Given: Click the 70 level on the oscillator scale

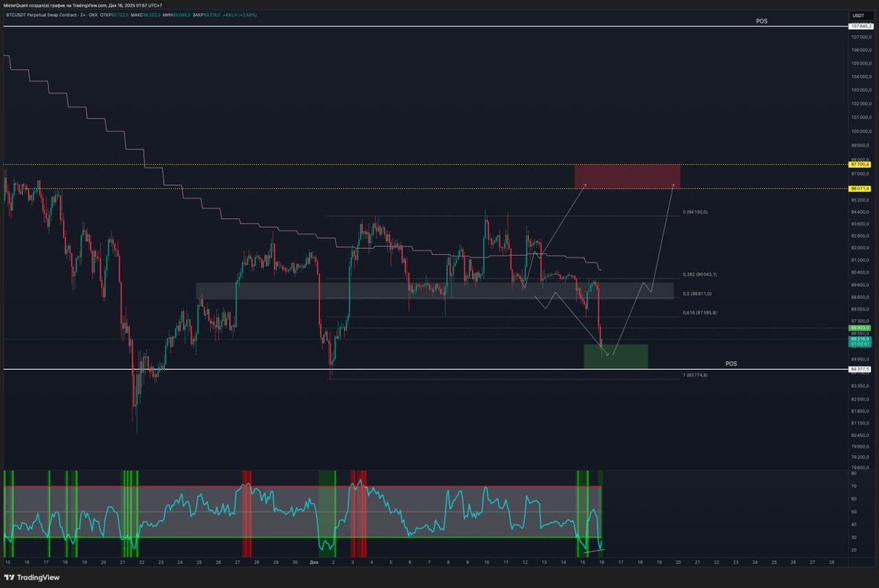Looking at the screenshot, I should tap(854, 485).
